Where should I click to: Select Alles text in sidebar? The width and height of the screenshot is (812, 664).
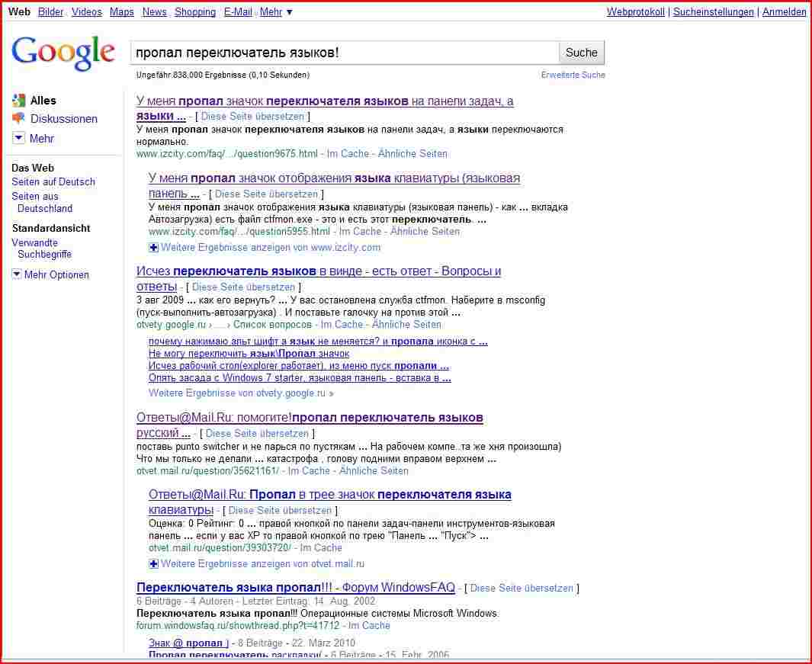click(43, 101)
